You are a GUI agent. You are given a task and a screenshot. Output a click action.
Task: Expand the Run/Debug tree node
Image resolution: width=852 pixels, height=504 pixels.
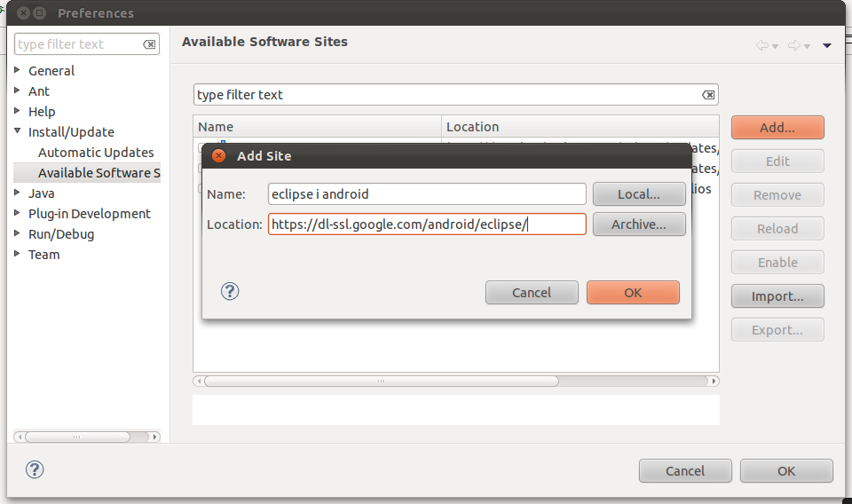(18, 233)
